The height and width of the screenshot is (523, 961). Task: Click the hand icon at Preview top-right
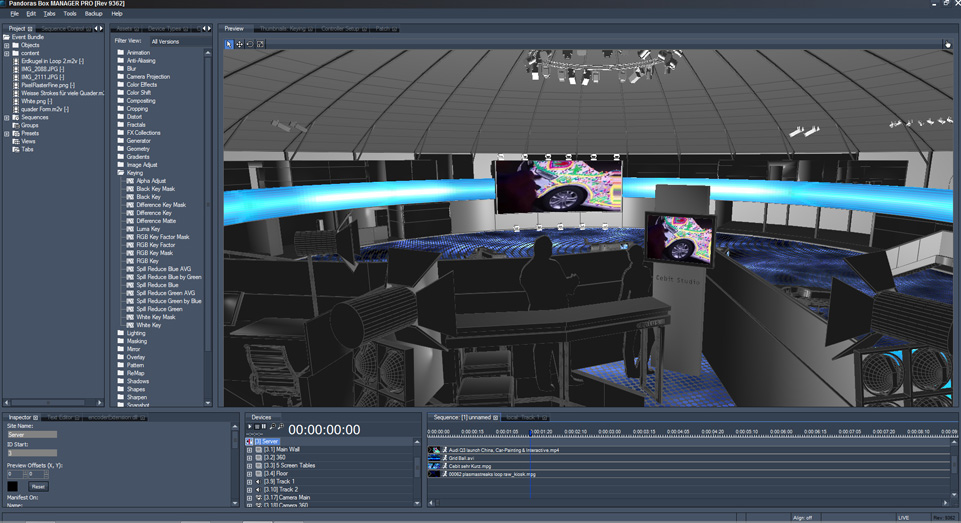coord(948,44)
